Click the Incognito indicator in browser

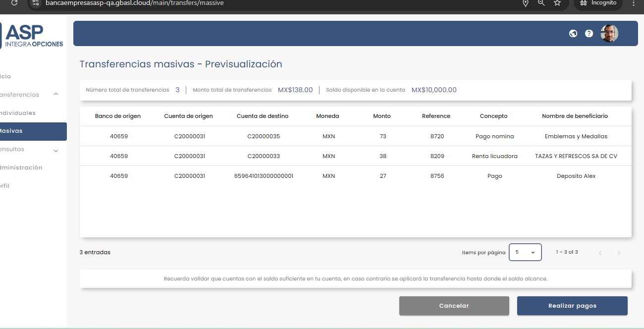coord(598,3)
